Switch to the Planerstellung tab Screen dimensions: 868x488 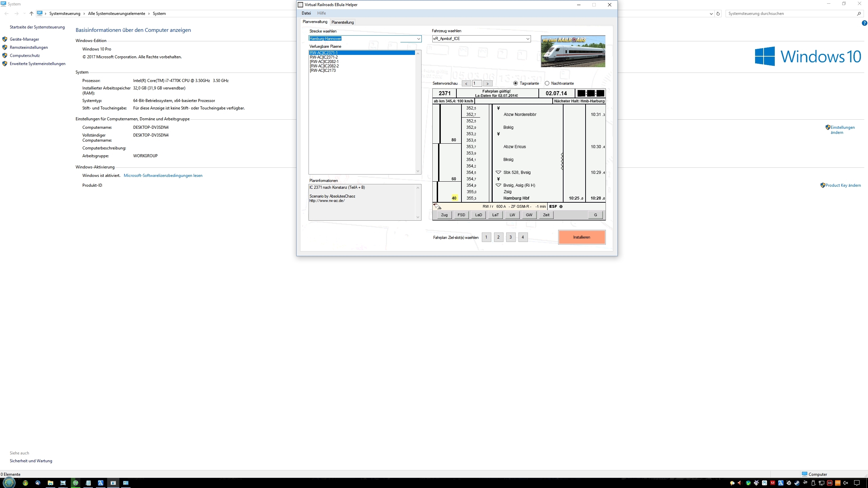coord(342,22)
